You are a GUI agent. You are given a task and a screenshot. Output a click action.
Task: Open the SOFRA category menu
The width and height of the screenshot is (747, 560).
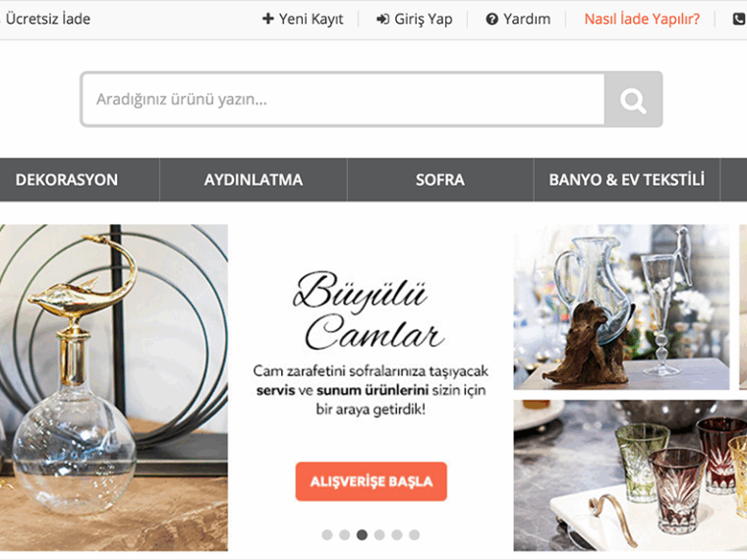tap(440, 180)
